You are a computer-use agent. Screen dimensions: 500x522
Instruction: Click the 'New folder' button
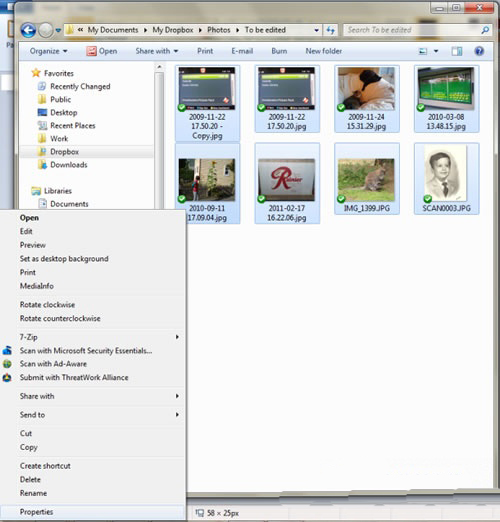coord(324,51)
